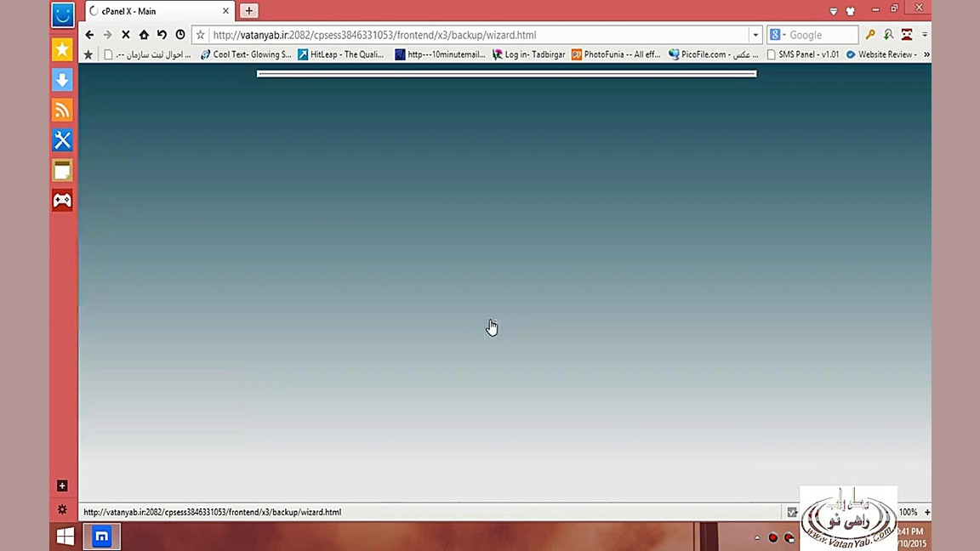Go to the home page
The width and height of the screenshot is (980, 551).
click(x=144, y=35)
